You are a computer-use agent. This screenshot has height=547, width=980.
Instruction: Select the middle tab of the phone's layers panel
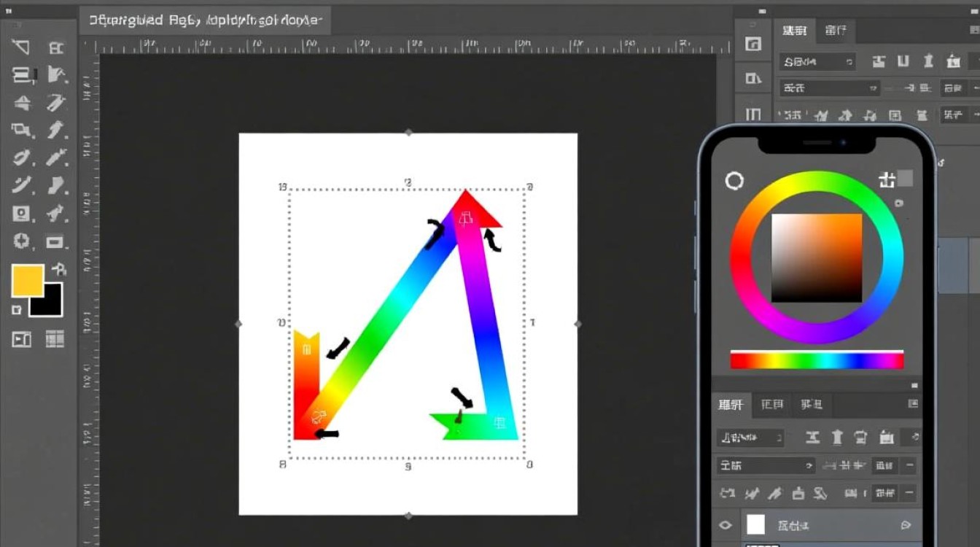771,404
